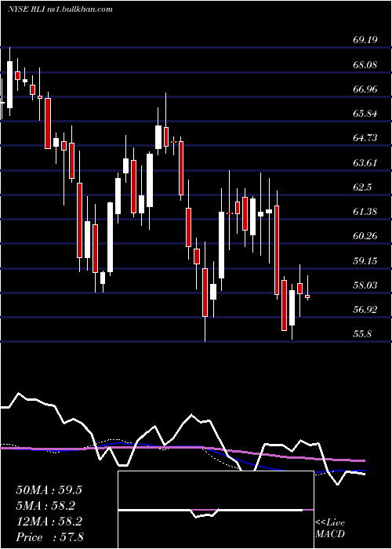Viewport: 392px width, 549px height.
Task: Select the 63.61 price axis label
Action: (x=365, y=163)
